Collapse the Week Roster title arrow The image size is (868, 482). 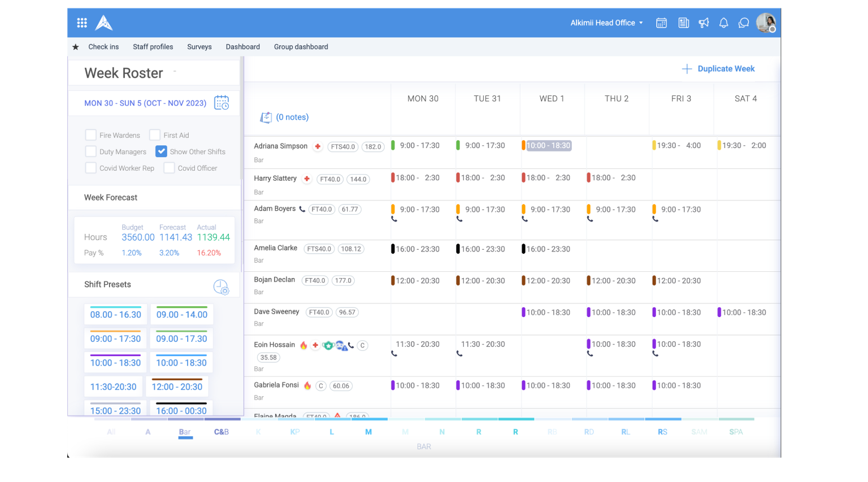point(175,71)
